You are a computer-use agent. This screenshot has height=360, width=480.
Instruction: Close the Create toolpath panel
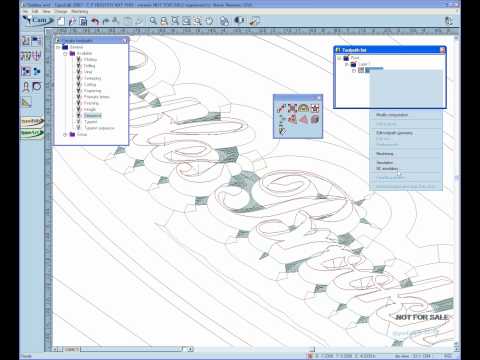tap(125, 41)
